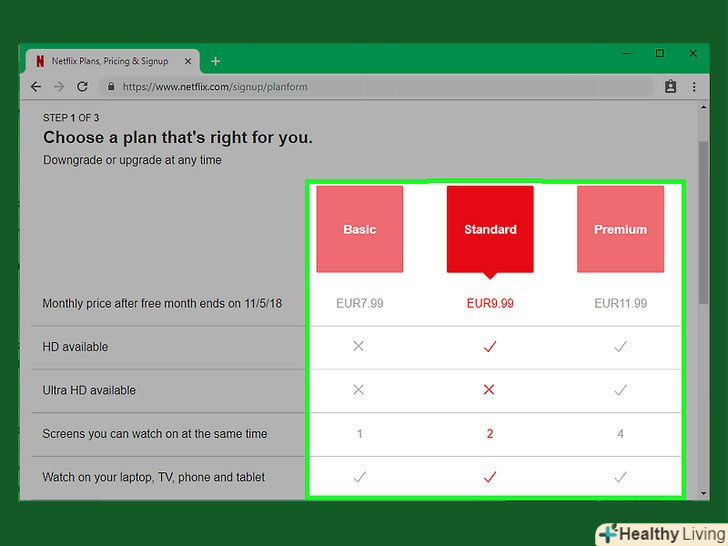The width and height of the screenshot is (728, 546).
Task: Click Premium Ultra HD check mark
Action: point(620,390)
